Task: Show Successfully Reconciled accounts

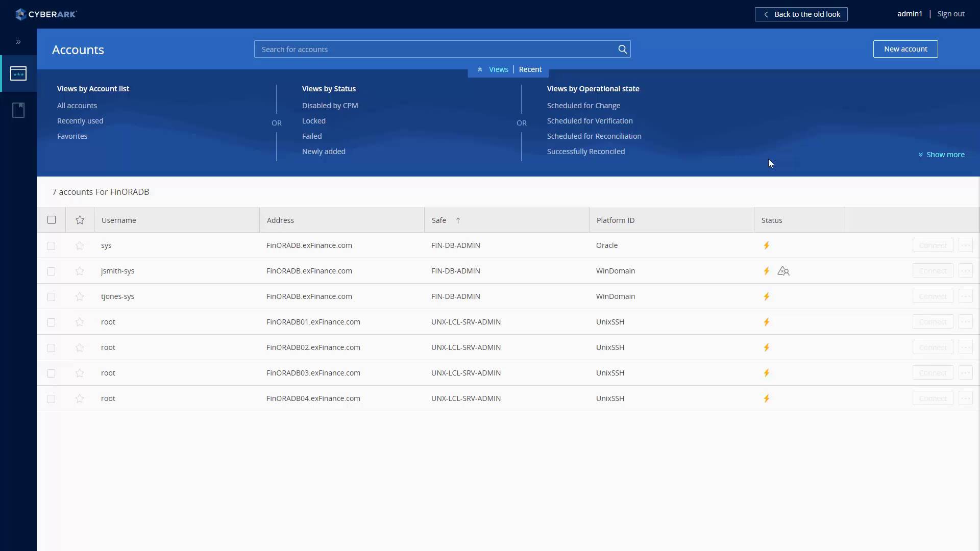Action: pyautogui.click(x=586, y=152)
